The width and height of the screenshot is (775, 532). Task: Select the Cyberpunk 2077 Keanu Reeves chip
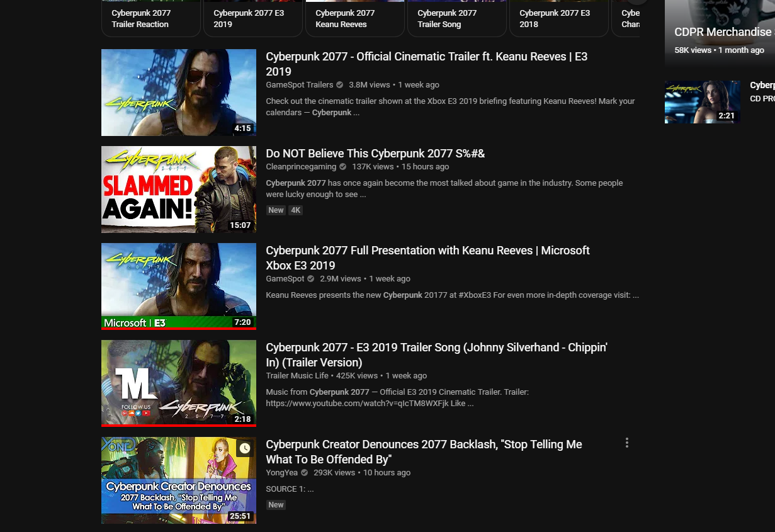pos(355,18)
